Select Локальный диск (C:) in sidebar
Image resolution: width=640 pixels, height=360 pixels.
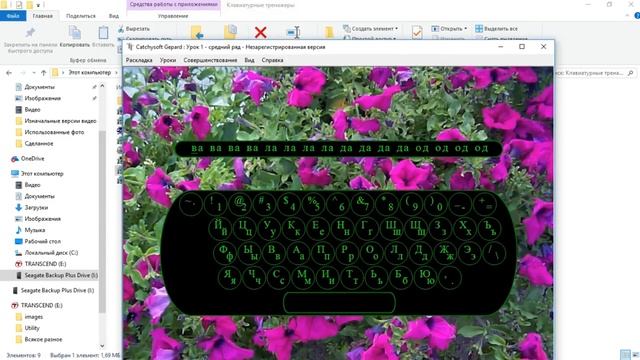click(x=51, y=253)
